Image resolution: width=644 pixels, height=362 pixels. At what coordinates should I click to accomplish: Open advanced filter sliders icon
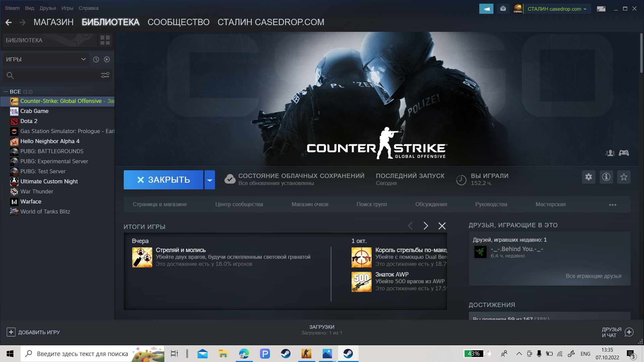[x=105, y=75]
